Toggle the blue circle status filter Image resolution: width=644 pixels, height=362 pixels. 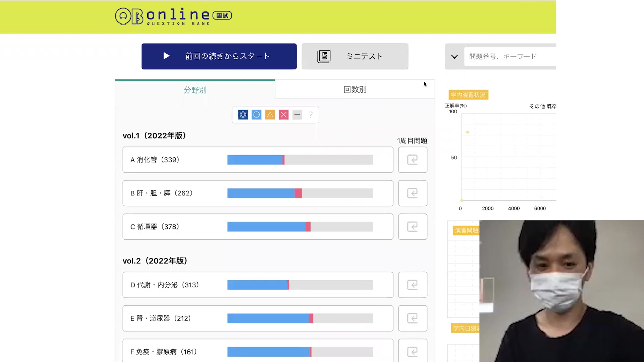click(x=257, y=115)
